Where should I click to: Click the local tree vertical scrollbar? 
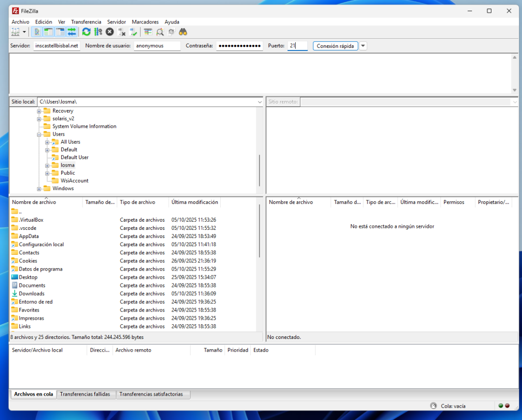tap(259, 171)
